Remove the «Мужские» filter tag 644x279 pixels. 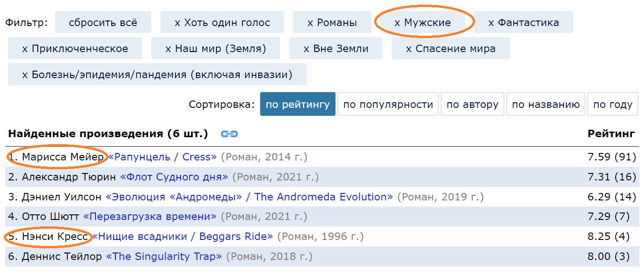[x=423, y=22]
